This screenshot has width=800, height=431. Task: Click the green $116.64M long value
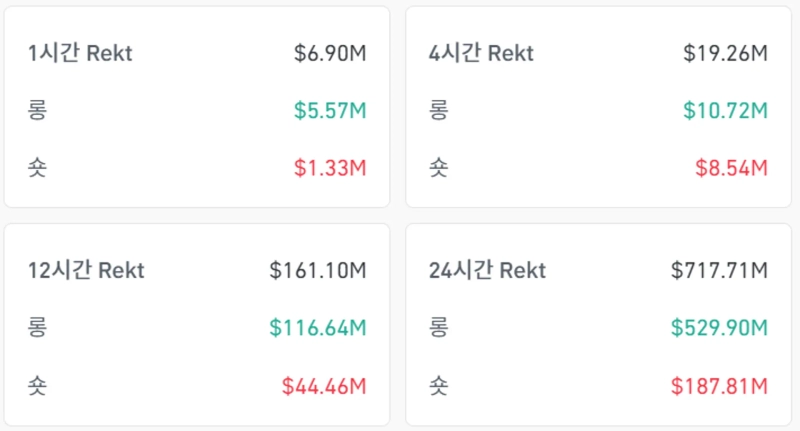click(x=318, y=327)
